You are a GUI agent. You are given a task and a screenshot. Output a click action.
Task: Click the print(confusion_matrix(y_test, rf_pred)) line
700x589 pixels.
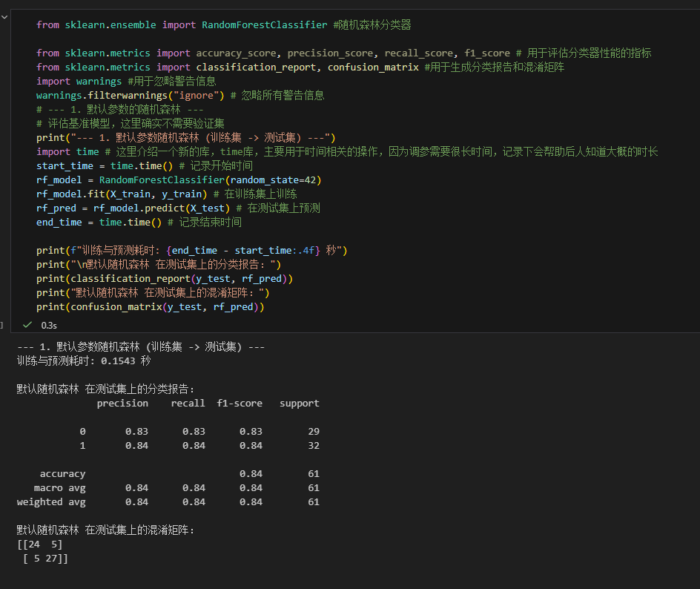tap(150, 306)
